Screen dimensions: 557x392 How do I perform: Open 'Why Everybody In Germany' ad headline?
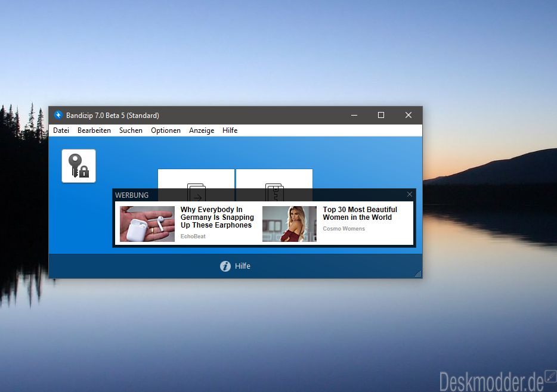click(217, 217)
